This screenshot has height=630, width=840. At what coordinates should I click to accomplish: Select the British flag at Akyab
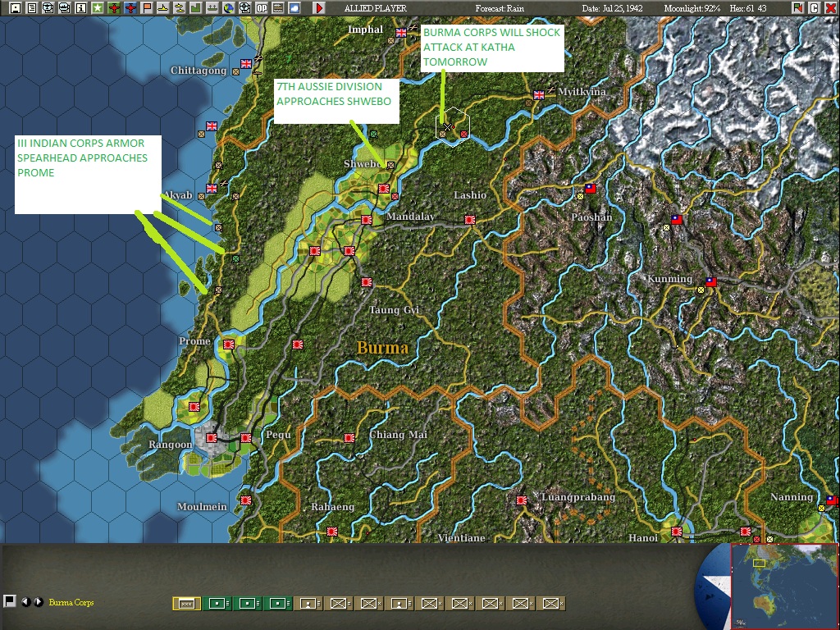(212, 189)
